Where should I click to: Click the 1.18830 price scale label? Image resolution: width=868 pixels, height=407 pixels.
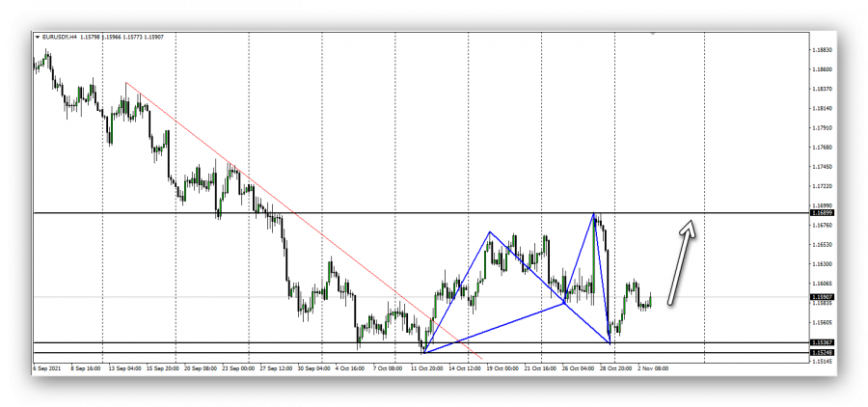823,49
